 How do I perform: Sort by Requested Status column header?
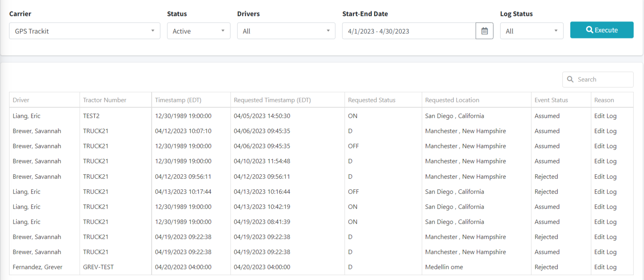[x=383, y=100]
